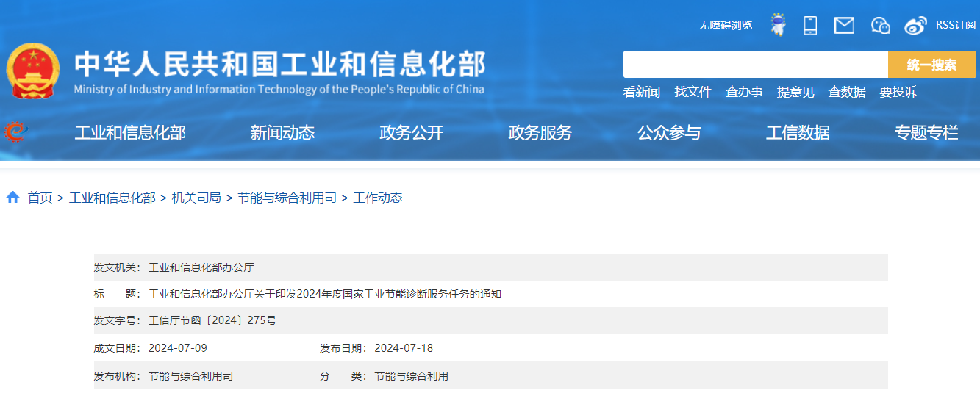Open the 新闻动态 navigation menu

click(x=282, y=133)
